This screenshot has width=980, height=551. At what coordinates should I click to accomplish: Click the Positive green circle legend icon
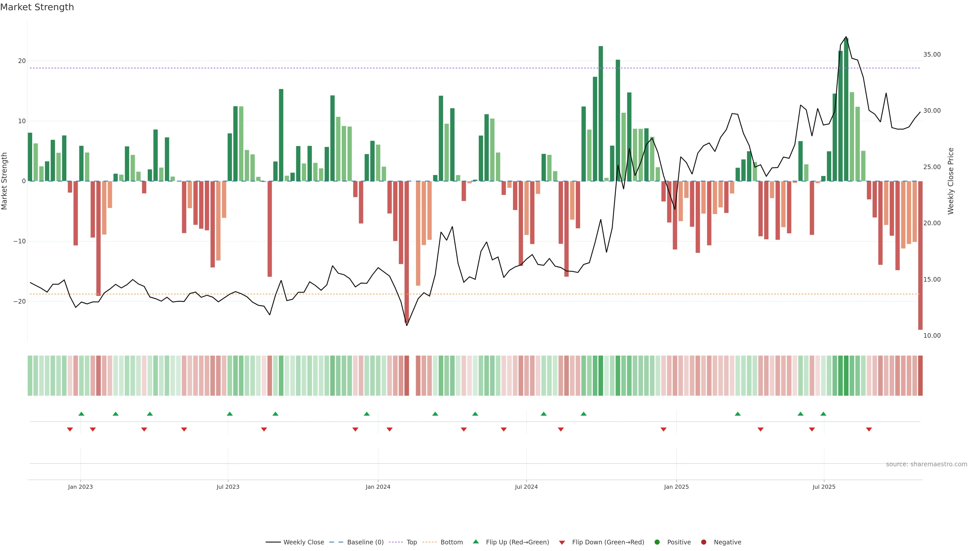point(657,542)
